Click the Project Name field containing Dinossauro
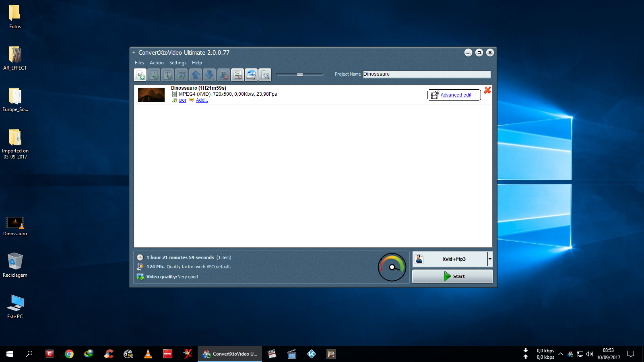 (x=427, y=74)
